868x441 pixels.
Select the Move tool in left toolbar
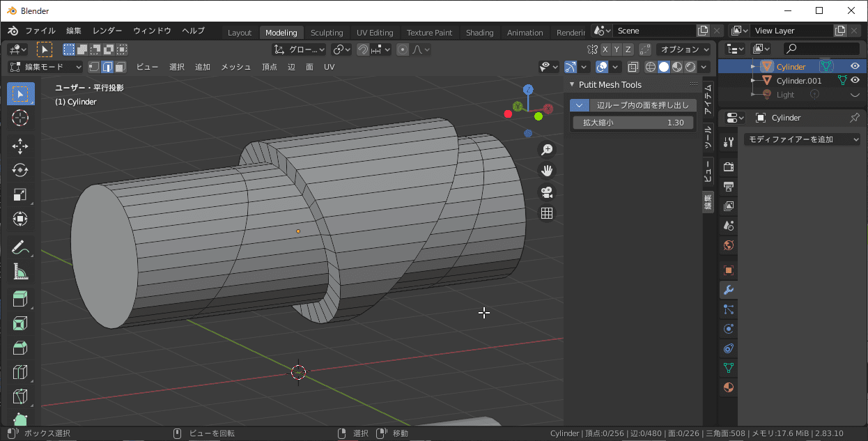[x=20, y=146]
